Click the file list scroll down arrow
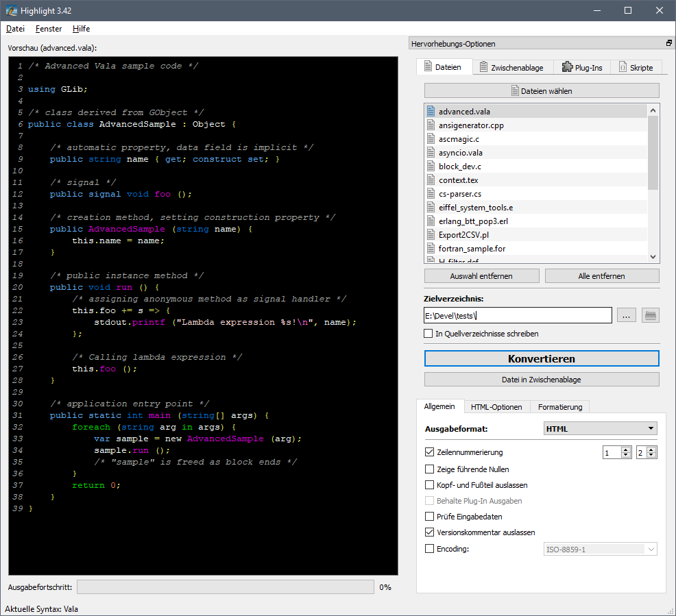The height and width of the screenshot is (616, 676). 653,257
